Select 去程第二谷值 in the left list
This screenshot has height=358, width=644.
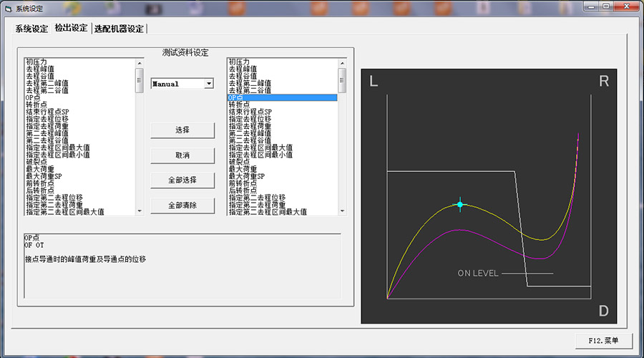(47, 90)
